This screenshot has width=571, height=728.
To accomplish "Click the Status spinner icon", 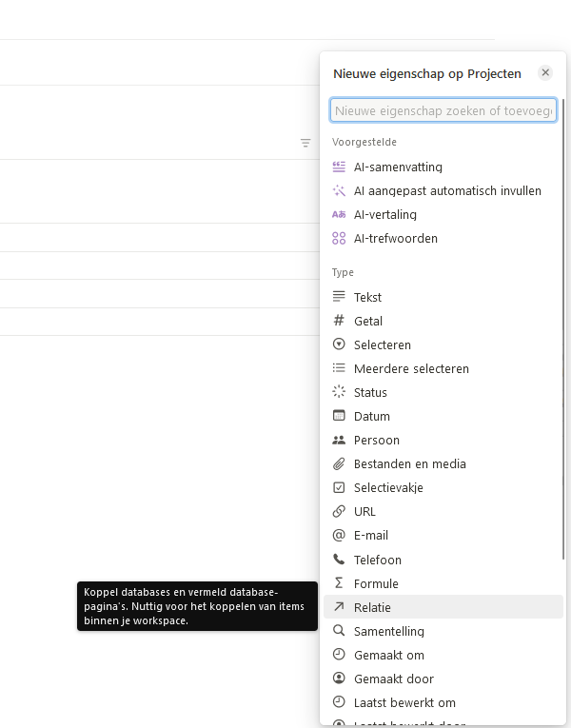I will coord(339,391).
